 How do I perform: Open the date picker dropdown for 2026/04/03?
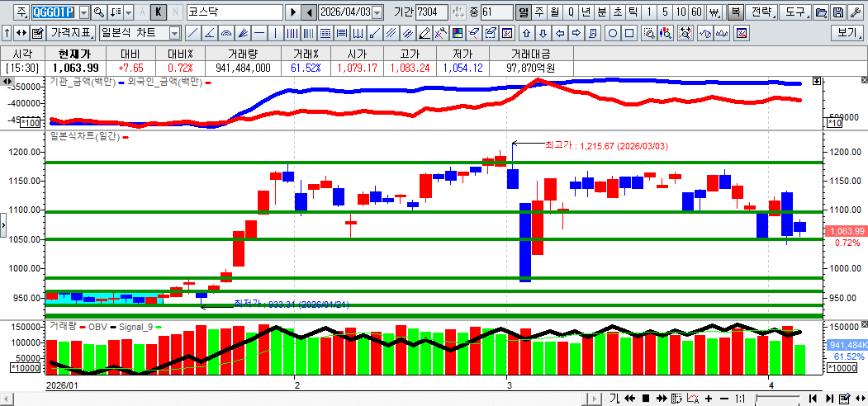pyautogui.click(x=377, y=12)
